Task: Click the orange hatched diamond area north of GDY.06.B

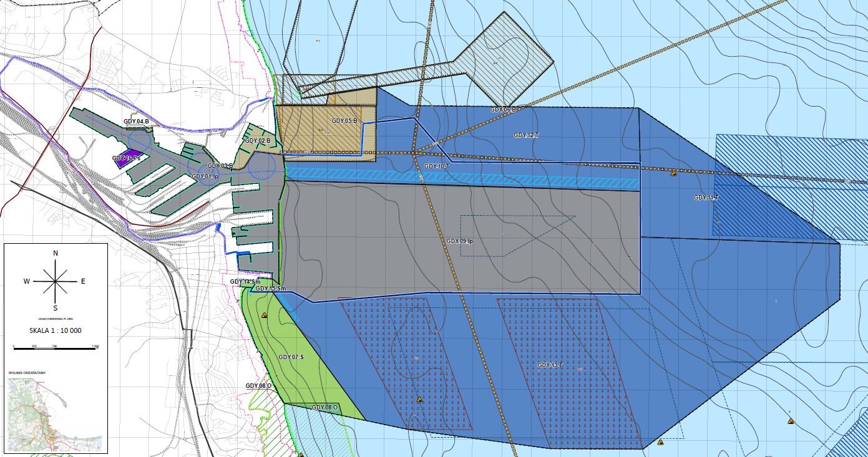Action: click(x=505, y=59)
